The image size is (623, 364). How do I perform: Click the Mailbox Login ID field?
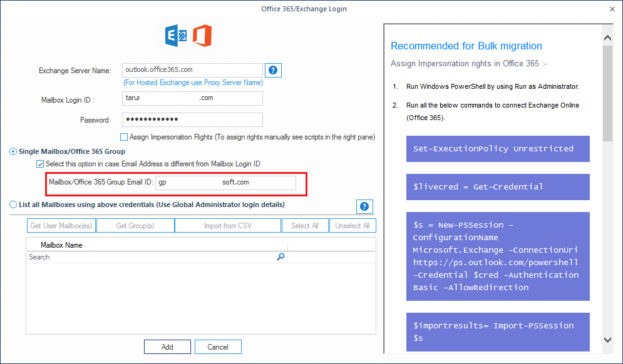point(192,98)
